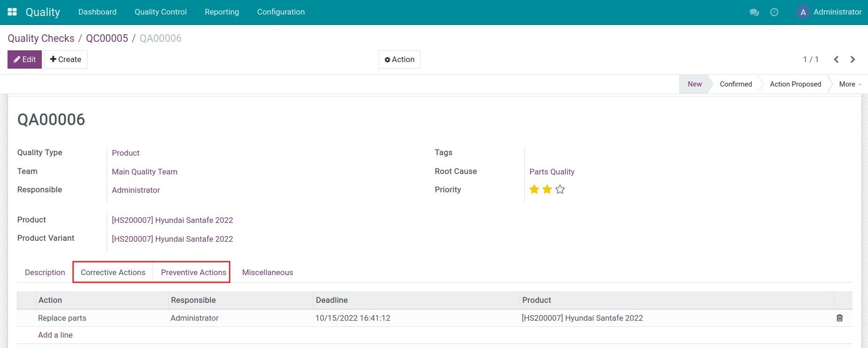Screen dimensions: 868x348
Task: Expand the More status dropdown
Action: 850,84
